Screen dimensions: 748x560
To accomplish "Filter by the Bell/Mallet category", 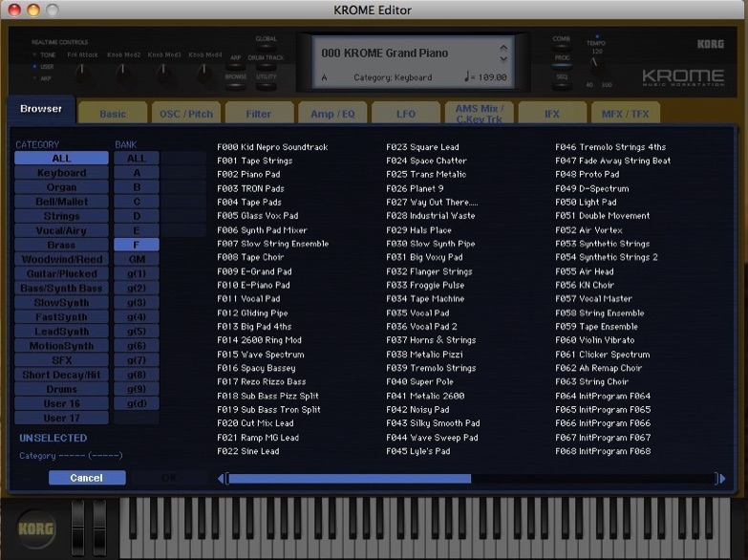I will (x=61, y=202).
